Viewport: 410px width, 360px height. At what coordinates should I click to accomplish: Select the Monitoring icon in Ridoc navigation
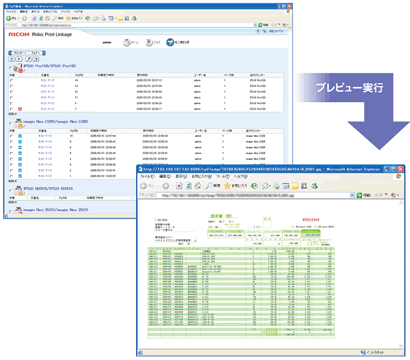pyautogui.click(x=170, y=43)
